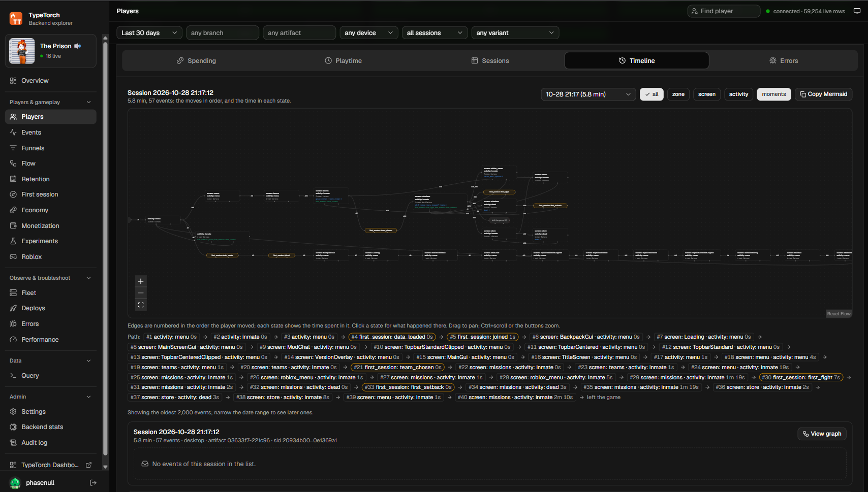This screenshot has width=868, height=492.
Task: Zoom out of the graph with minus
Action: point(141,293)
